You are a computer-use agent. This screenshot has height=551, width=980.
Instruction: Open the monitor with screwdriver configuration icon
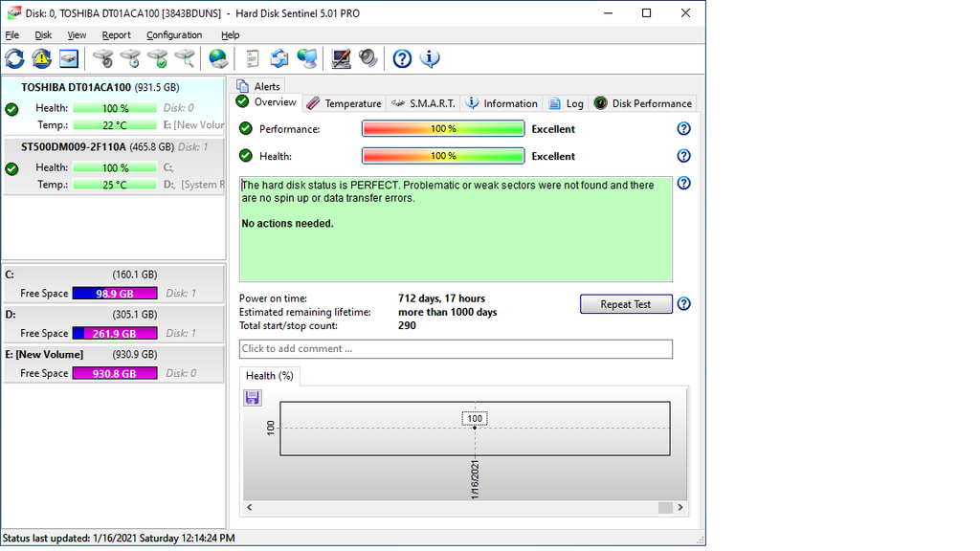tap(341, 58)
